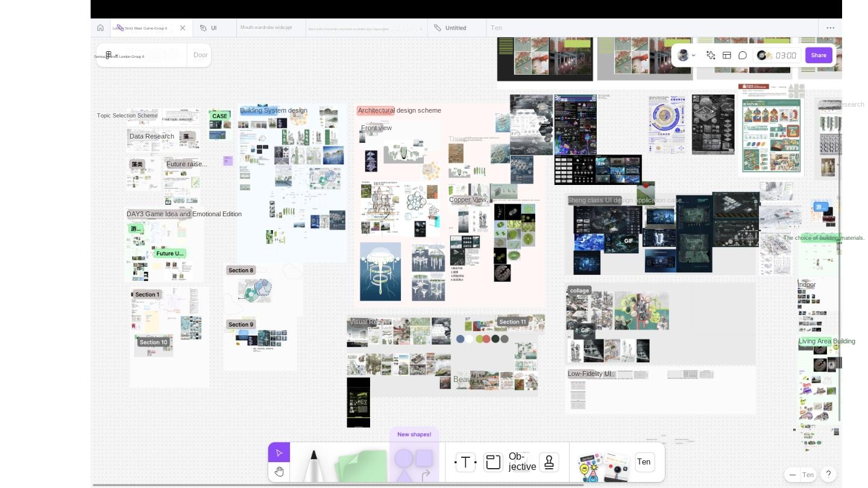Screen dimensions: 868x488
Task: Open the Figma main menu logo
Action: point(108,55)
